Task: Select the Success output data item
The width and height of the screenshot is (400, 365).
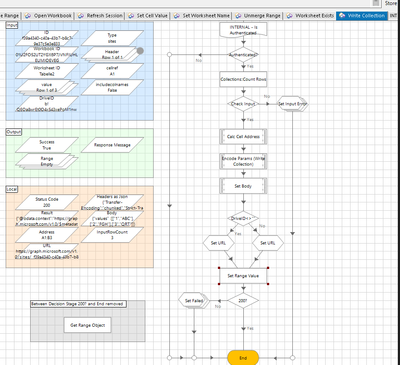Action: point(47,145)
